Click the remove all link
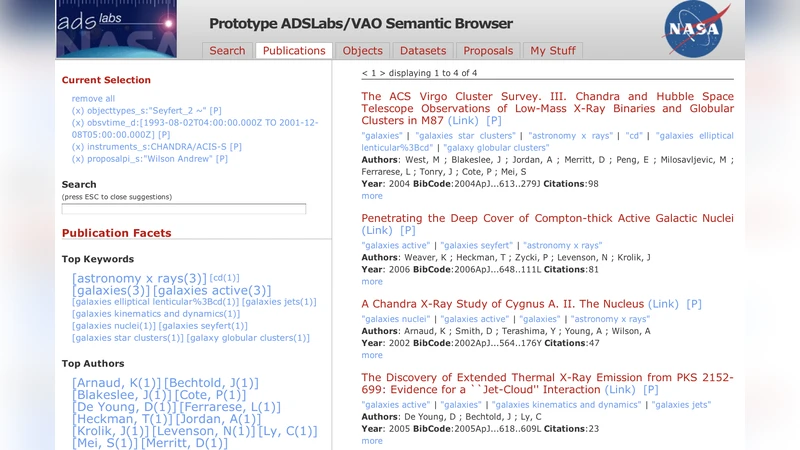 (x=93, y=98)
